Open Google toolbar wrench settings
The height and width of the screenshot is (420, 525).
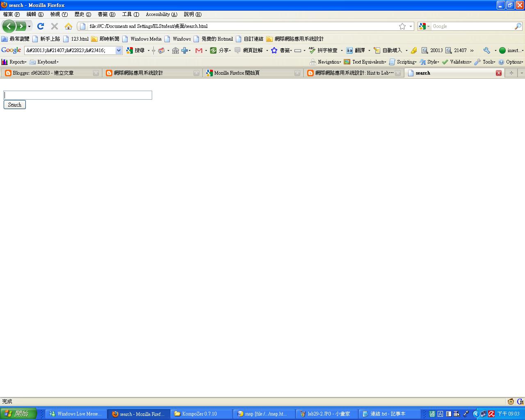point(486,50)
